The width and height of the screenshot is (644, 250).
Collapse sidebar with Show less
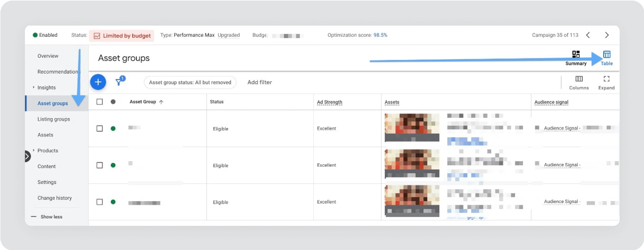[51, 217]
